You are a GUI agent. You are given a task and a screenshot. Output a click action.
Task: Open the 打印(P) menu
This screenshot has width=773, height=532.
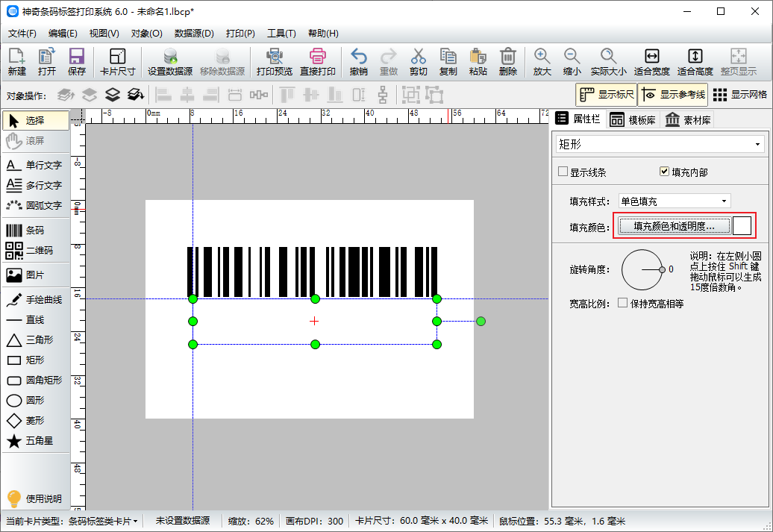point(240,34)
